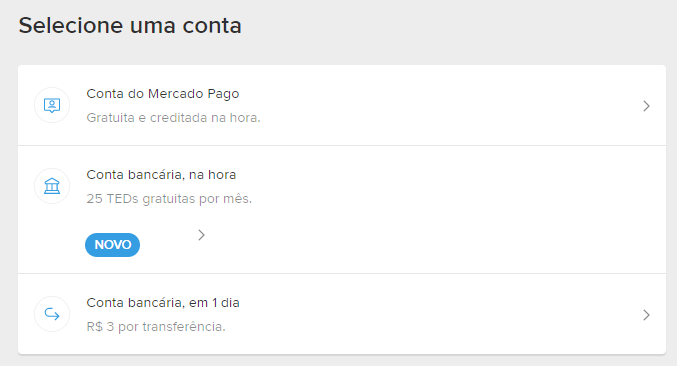Click the curved transfer arrow icon
This screenshot has height=366, width=677.
(x=52, y=314)
